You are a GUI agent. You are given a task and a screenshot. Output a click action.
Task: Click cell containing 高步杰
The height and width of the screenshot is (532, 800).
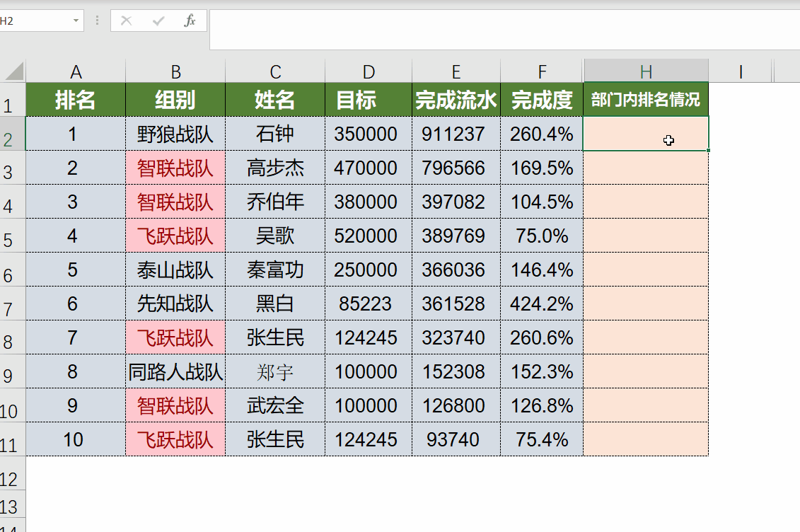(x=275, y=168)
